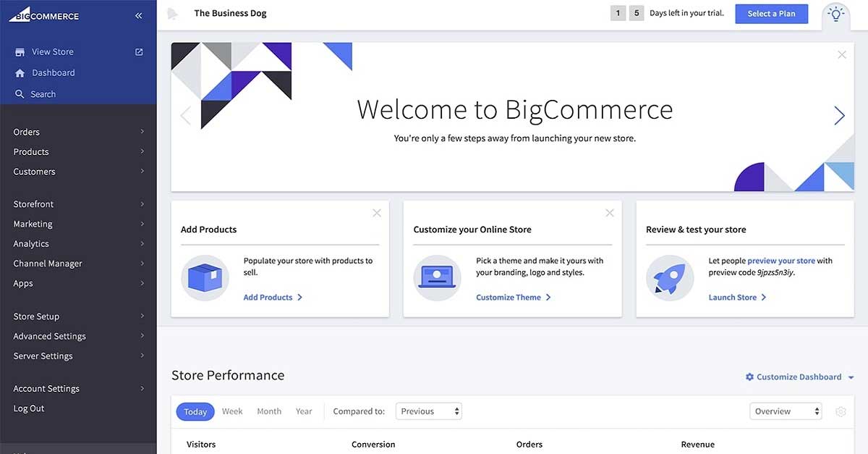
Task: Click Log Out in sidebar
Action: (29, 408)
